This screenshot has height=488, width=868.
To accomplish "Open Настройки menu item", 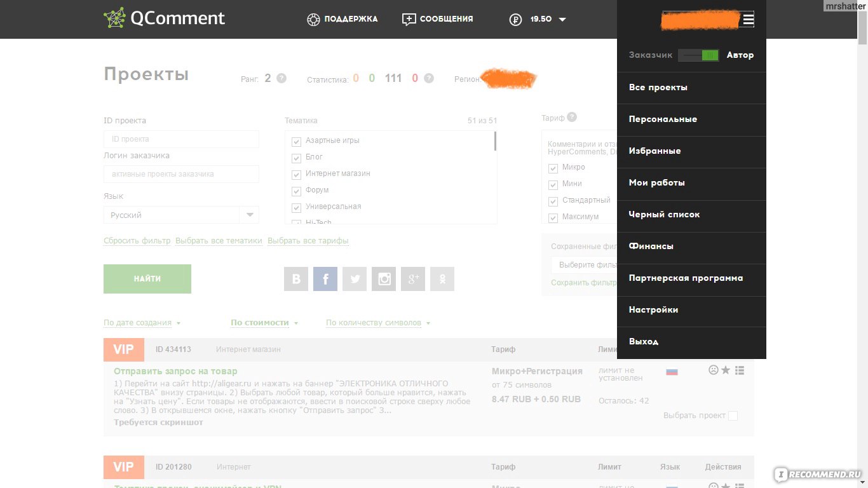I will (x=691, y=310).
